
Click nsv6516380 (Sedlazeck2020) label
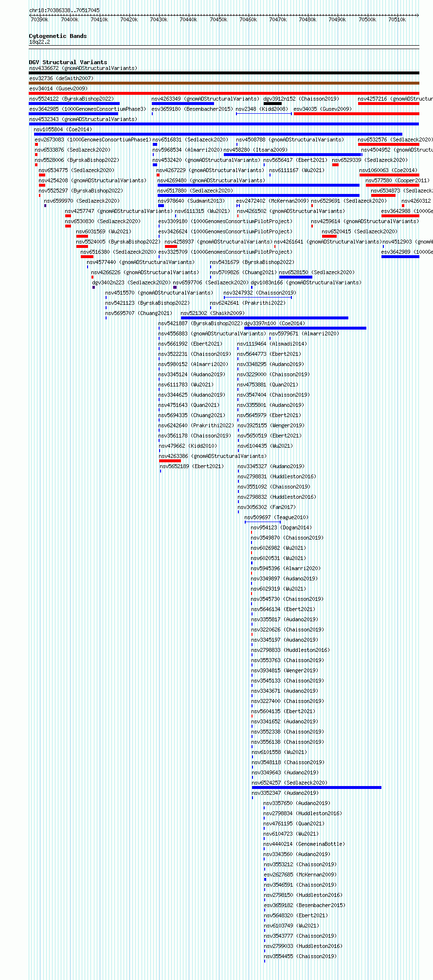118,252
